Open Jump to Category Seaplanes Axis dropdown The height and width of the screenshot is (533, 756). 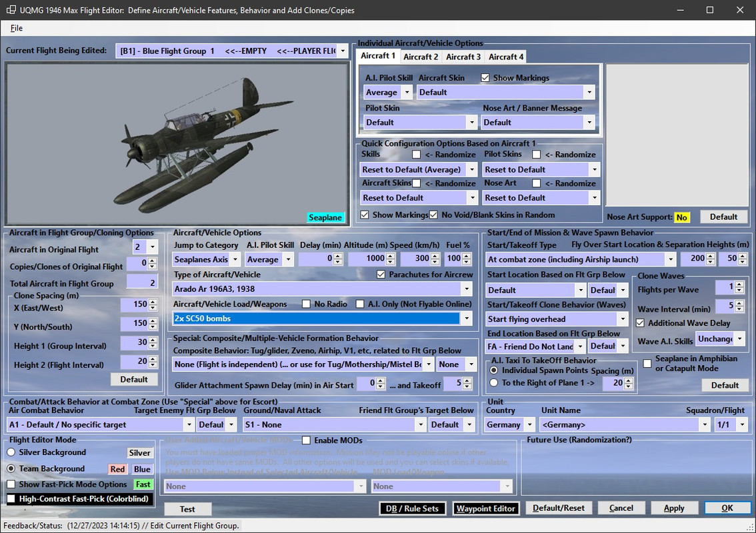point(235,259)
